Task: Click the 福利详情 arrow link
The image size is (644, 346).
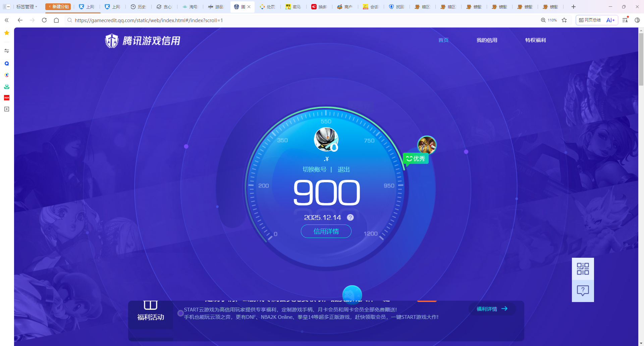Action: click(491, 308)
